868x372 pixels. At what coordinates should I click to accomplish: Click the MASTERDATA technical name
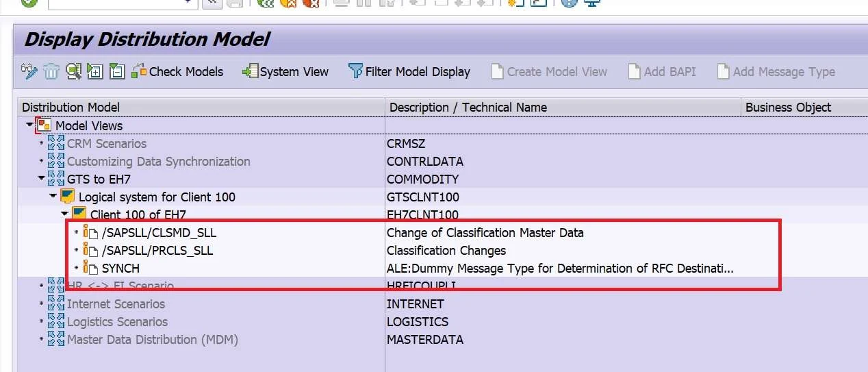coord(425,339)
